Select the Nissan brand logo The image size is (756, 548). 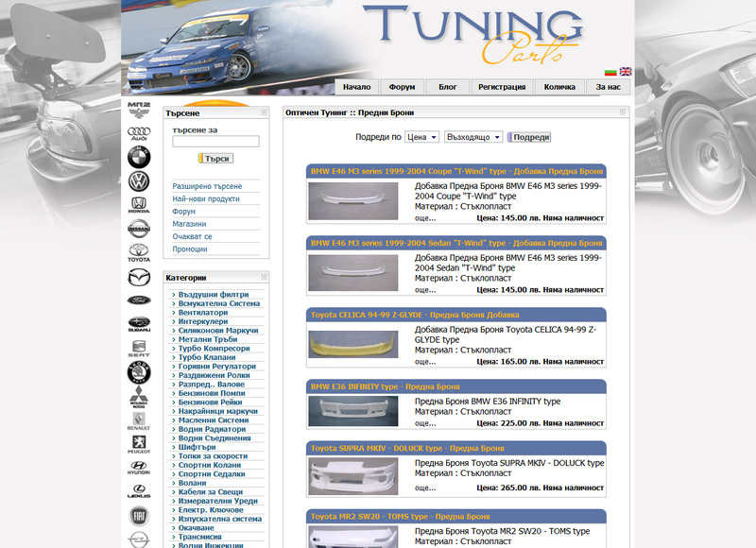click(139, 229)
